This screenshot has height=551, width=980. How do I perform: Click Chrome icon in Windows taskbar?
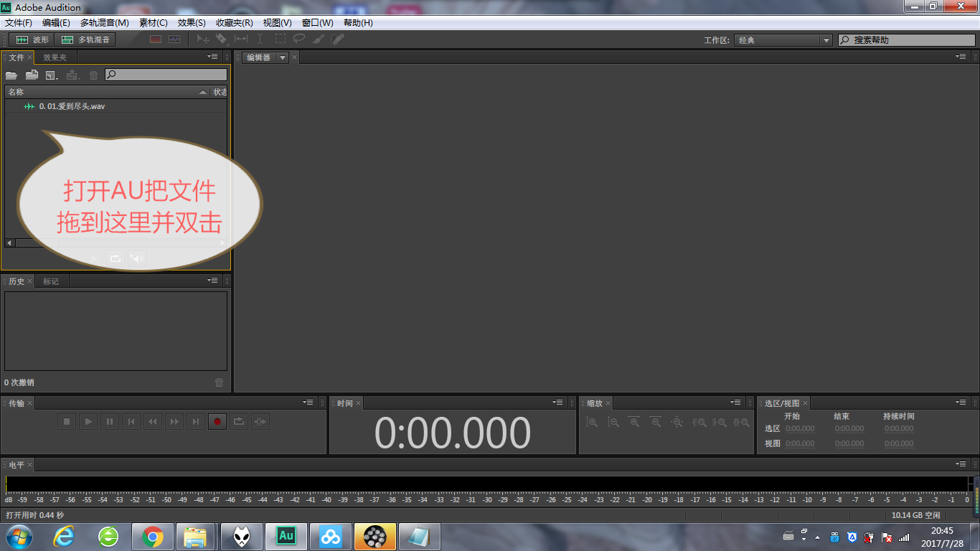(152, 537)
